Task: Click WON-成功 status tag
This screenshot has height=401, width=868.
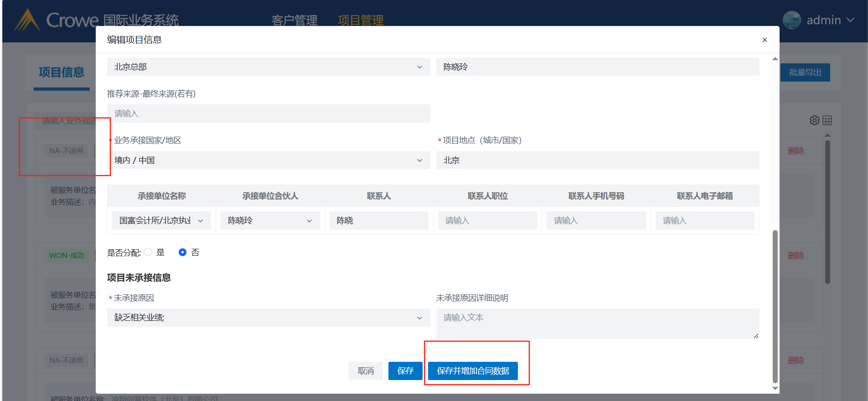Action: click(x=67, y=256)
